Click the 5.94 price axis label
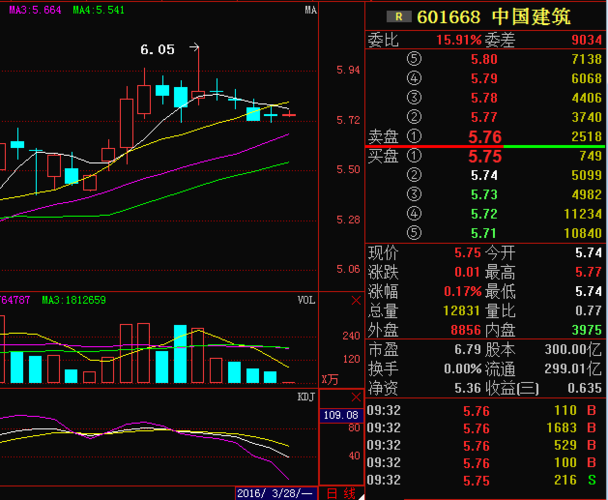This screenshot has height=500, width=608. click(x=348, y=70)
